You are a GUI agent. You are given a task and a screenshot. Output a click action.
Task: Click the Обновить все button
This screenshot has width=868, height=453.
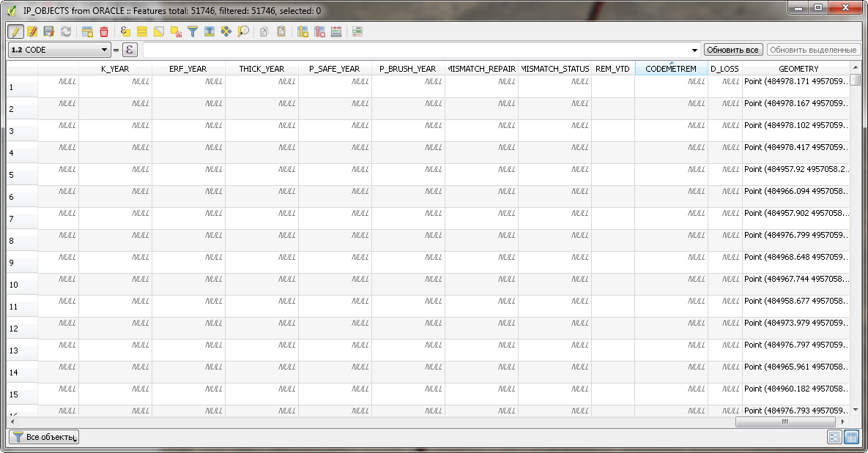[x=733, y=50]
